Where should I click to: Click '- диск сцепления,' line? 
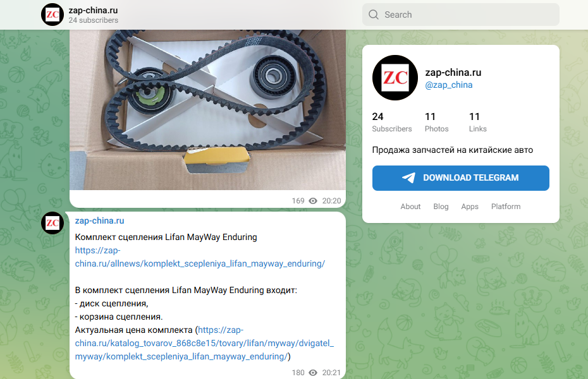pyautogui.click(x=111, y=303)
